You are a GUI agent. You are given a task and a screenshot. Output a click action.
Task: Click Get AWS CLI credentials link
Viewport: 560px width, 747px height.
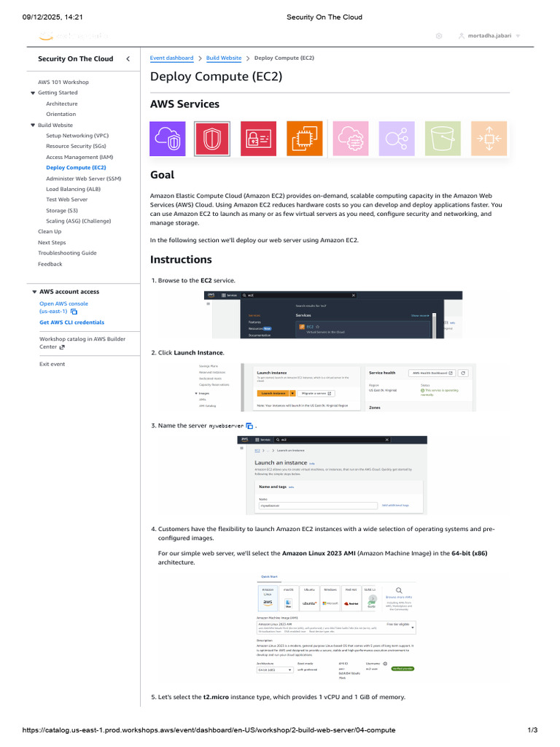pos(72,322)
